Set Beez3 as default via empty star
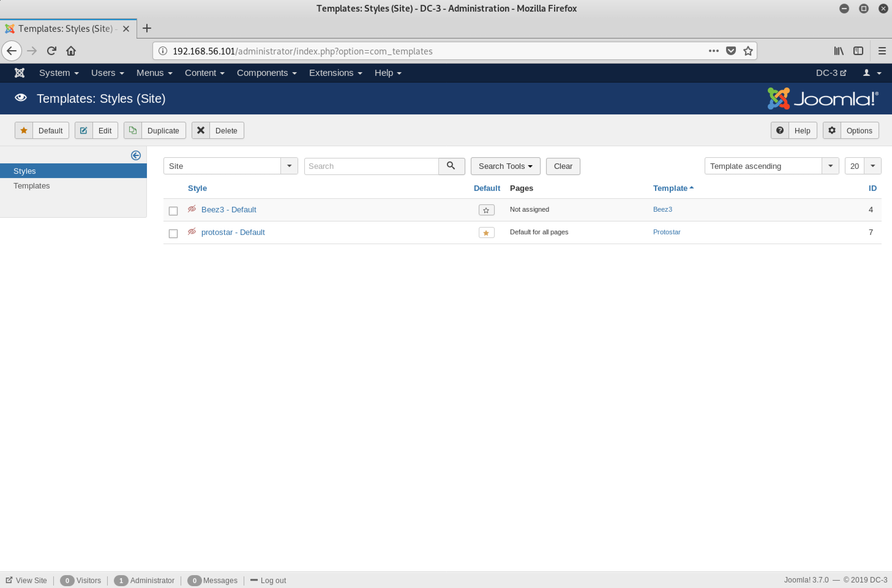 tap(486, 210)
